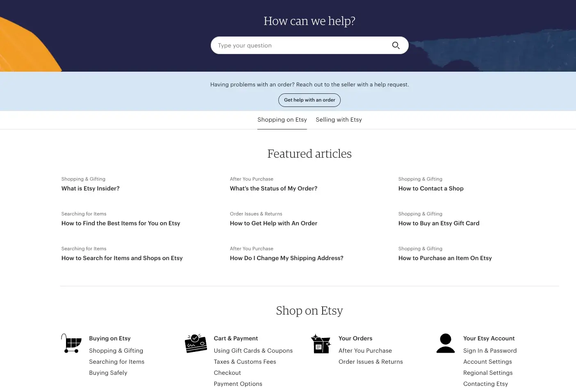Image resolution: width=576 pixels, height=392 pixels.
Task: Click Get help with an order button
Action: click(309, 100)
